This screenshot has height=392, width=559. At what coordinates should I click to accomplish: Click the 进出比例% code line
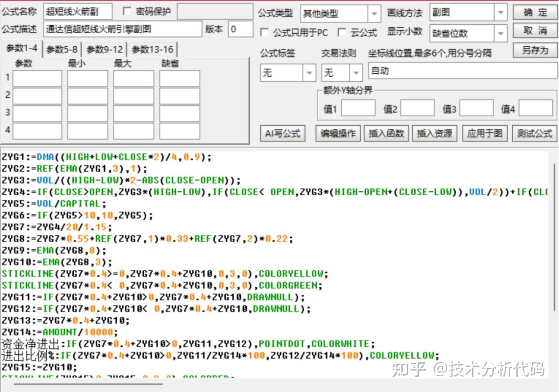[220, 356]
